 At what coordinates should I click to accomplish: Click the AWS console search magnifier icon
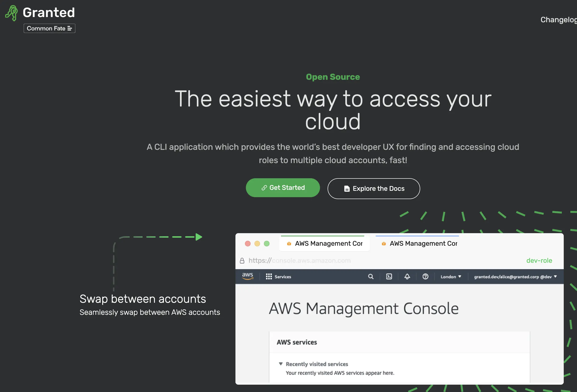tap(370, 276)
